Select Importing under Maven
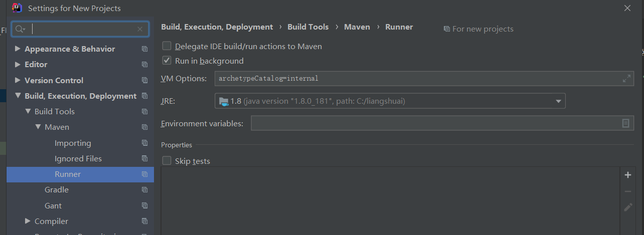 73,143
